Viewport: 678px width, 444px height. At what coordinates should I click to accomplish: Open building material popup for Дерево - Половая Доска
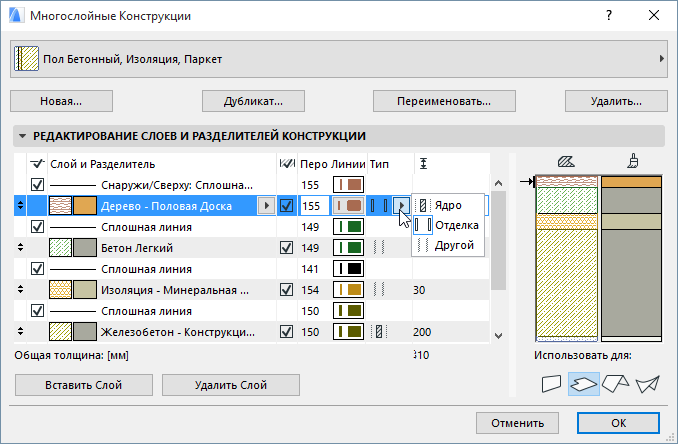pos(266,206)
